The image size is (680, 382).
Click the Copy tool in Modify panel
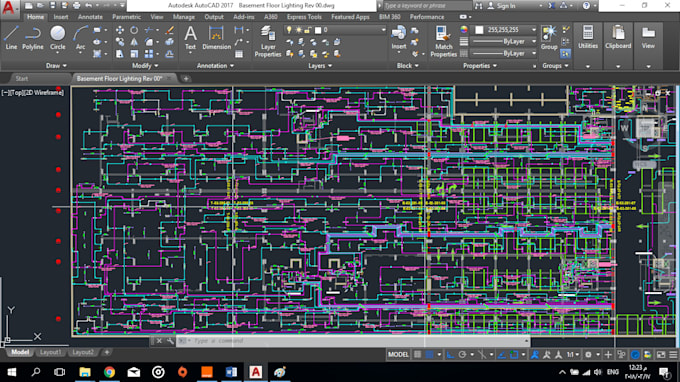120,42
